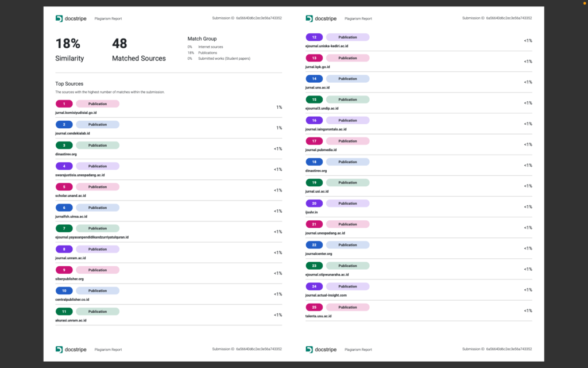Click the docstripe logo in right page footer
Viewport: 588px width, 368px height.
coord(321,349)
